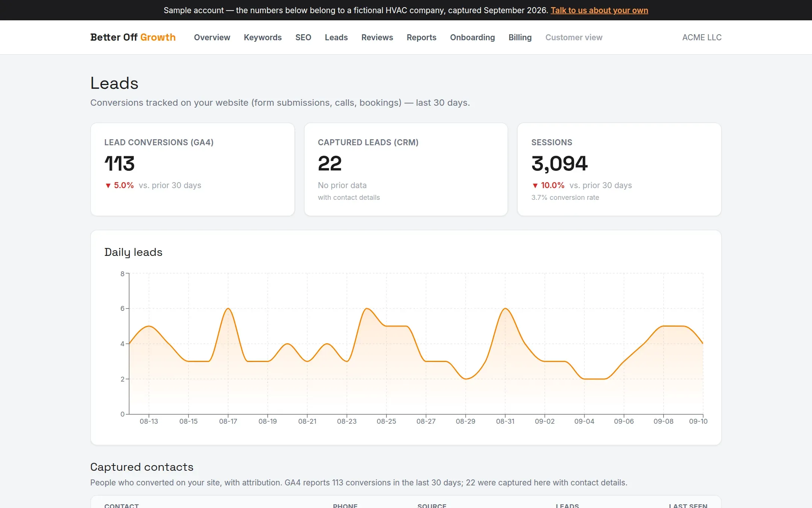Viewport: 812px width, 508px height.
Task: Open the Reviews page
Action: click(377, 37)
